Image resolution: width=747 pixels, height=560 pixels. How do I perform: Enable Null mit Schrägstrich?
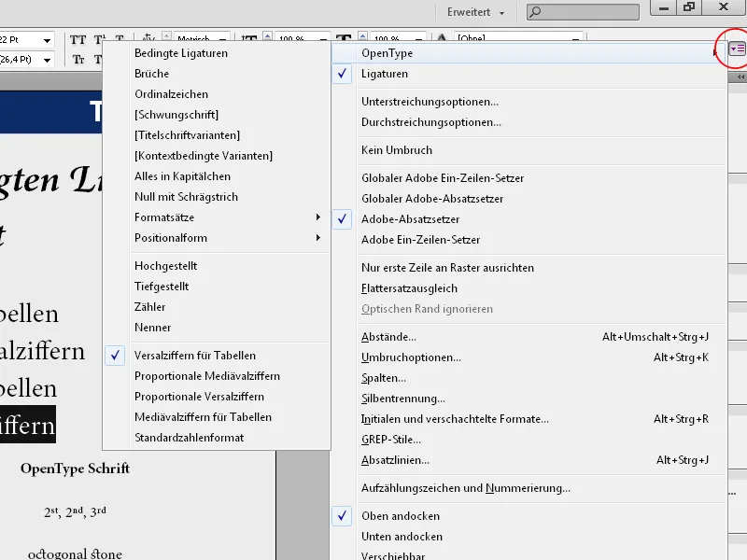[x=217, y=197]
